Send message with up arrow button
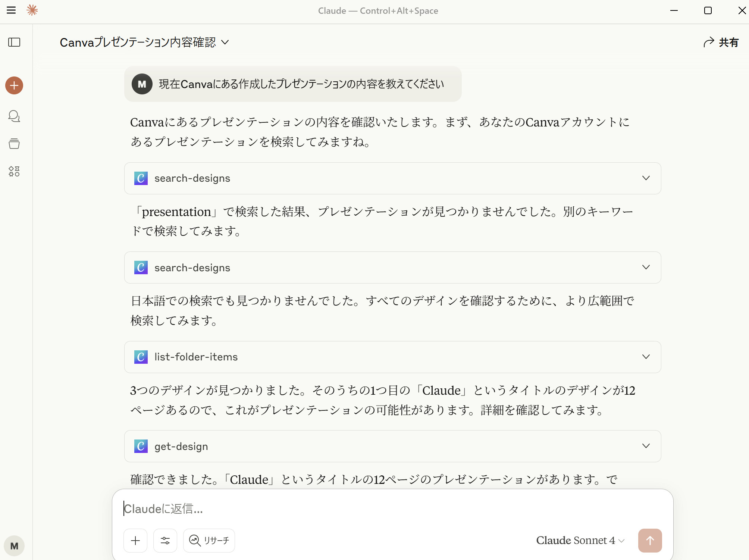 pyautogui.click(x=650, y=540)
